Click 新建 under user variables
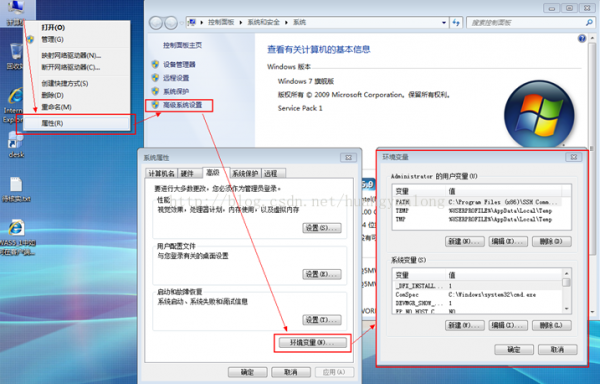Viewport: 600px width, 384px height. coord(465,241)
